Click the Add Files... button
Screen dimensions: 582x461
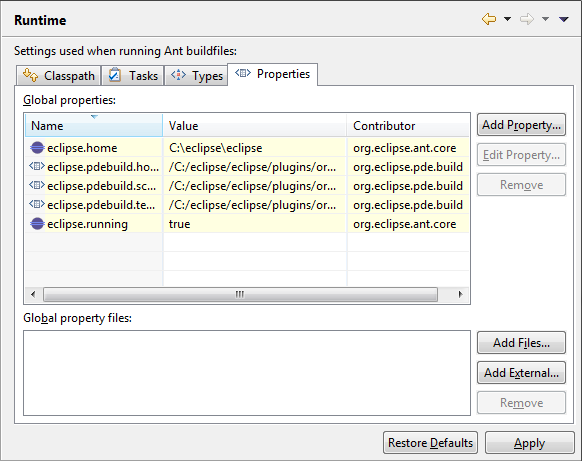[521, 343]
